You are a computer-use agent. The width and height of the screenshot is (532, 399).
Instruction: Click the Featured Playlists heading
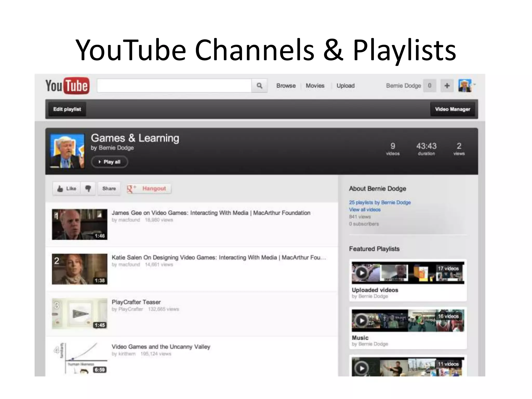point(374,249)
